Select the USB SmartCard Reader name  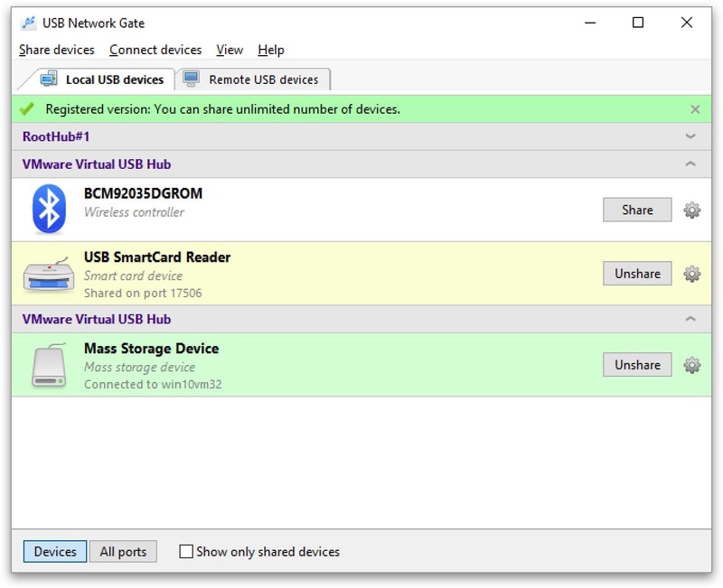pyautogui.click(x=157, y=257)
